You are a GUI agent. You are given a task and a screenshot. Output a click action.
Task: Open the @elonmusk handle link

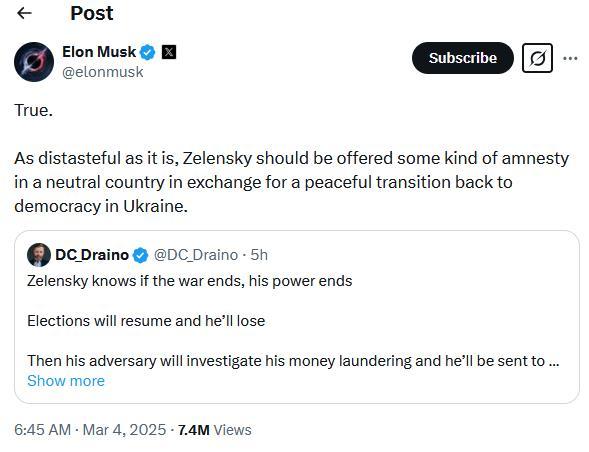(103, 72)
